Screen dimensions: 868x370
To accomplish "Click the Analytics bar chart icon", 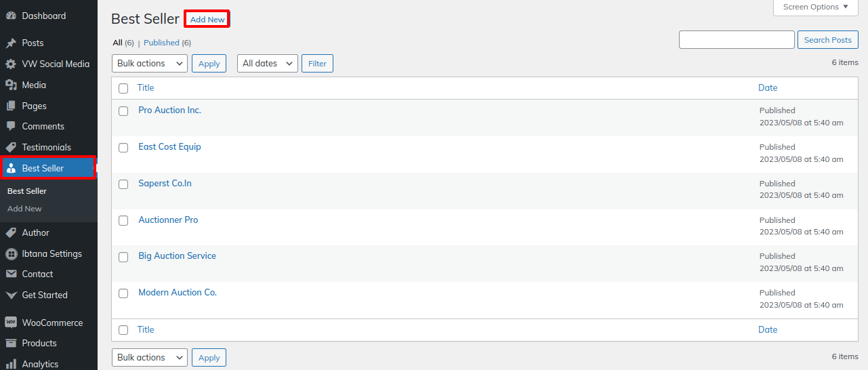I will [11, 365].
